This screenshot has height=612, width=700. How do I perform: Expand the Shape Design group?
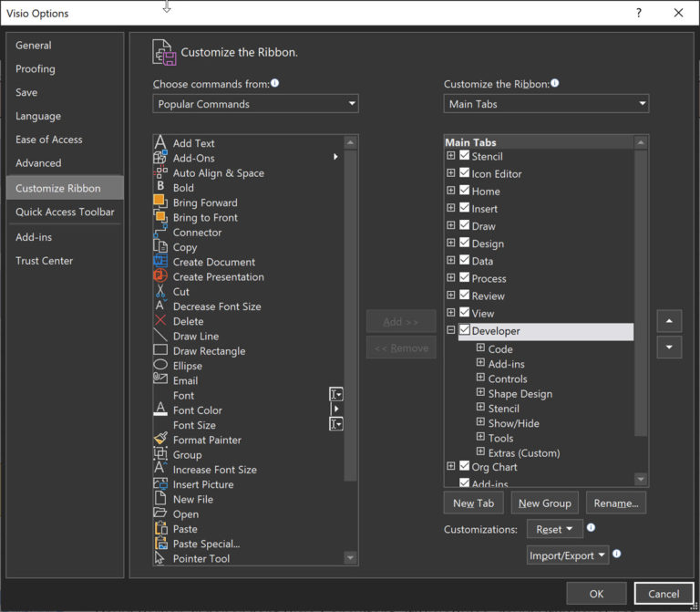[480, 393]
